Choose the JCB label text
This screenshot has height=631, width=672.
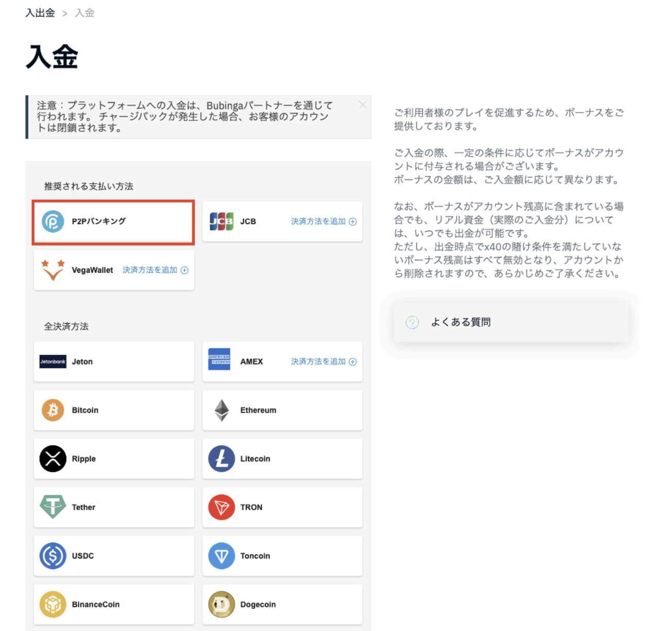(x=248, y=221)
